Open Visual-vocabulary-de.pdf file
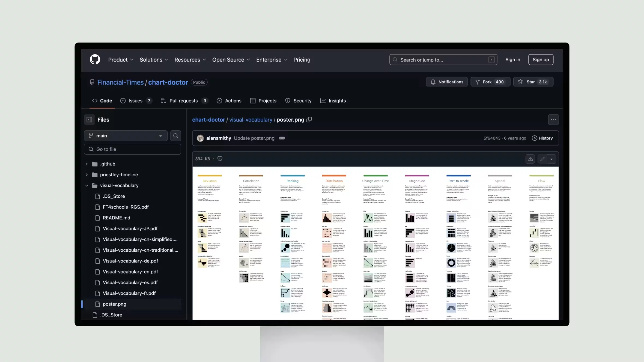The height and width of the screenshot is (362, 644). (130, 261)
